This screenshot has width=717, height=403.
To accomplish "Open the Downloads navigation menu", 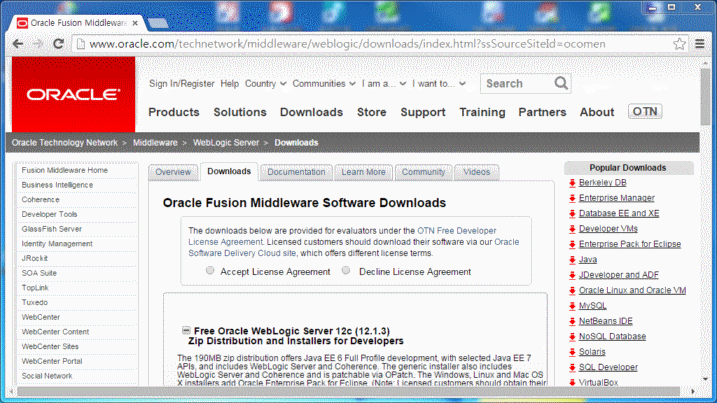I will (311, 112).
